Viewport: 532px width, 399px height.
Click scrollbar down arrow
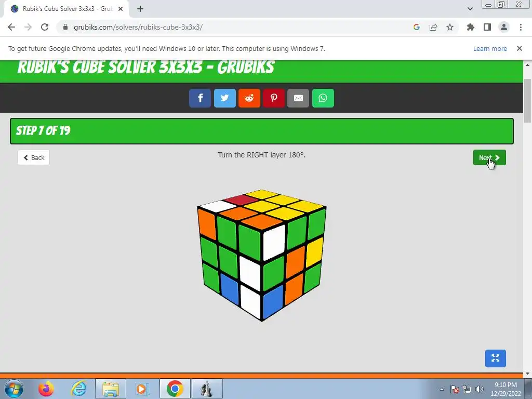[528, 374]
